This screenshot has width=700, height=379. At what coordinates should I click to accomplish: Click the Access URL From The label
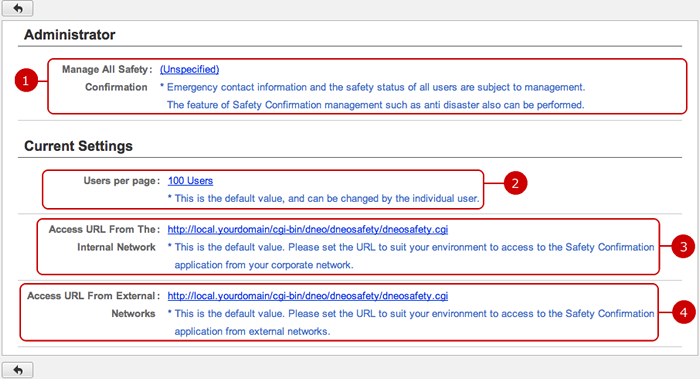(x=104, y=229)
